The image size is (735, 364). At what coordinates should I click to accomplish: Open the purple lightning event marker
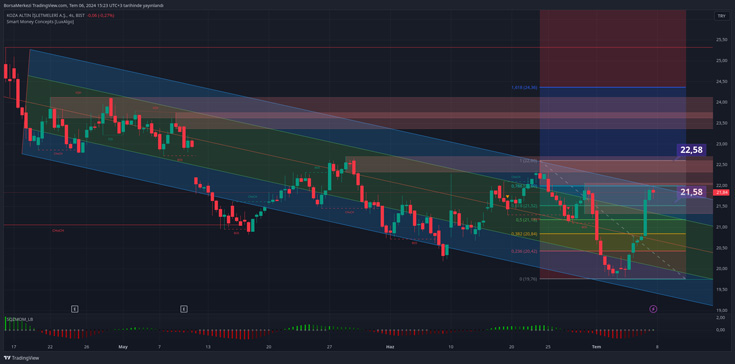[653, 309]
